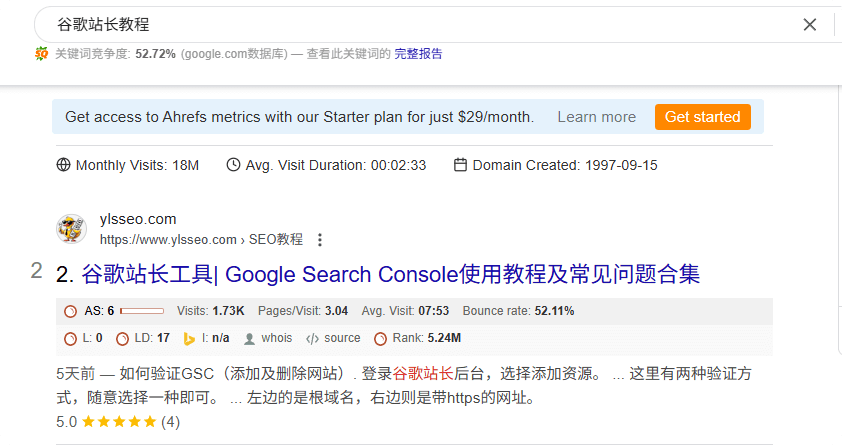
Task: Click the I: n/a Bing index value
Action: pyautogui.click(x=215, y=338)
